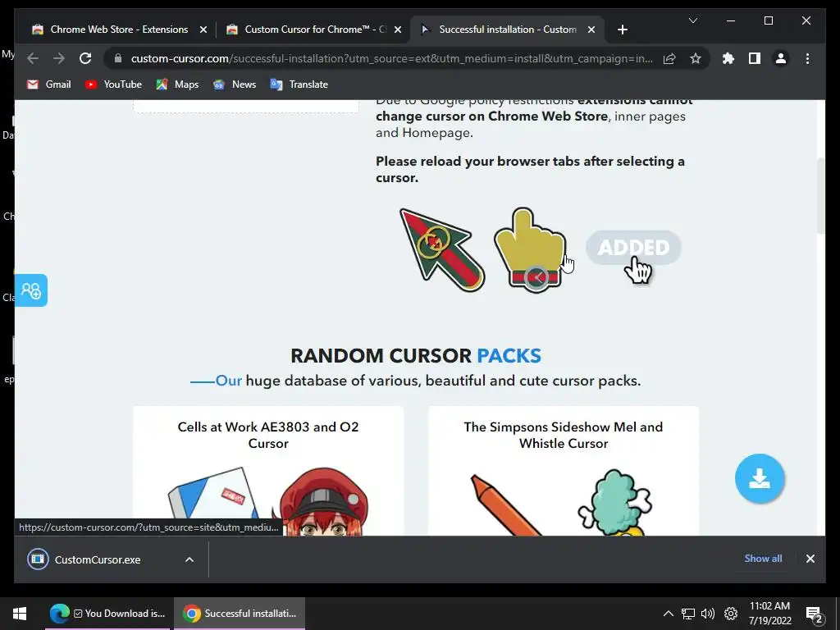Open the volume speaker tray icon

tap(708, 614)
